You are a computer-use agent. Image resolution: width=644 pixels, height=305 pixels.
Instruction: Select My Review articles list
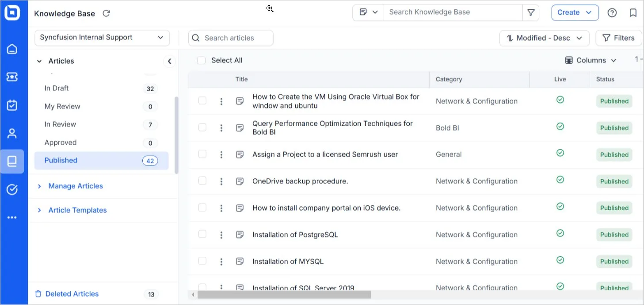[101, 107]
